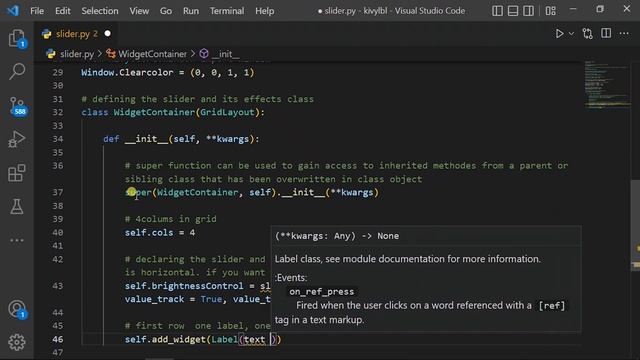Open the Accounts menu icon
The image size is (640, 360).
[17, 309]
